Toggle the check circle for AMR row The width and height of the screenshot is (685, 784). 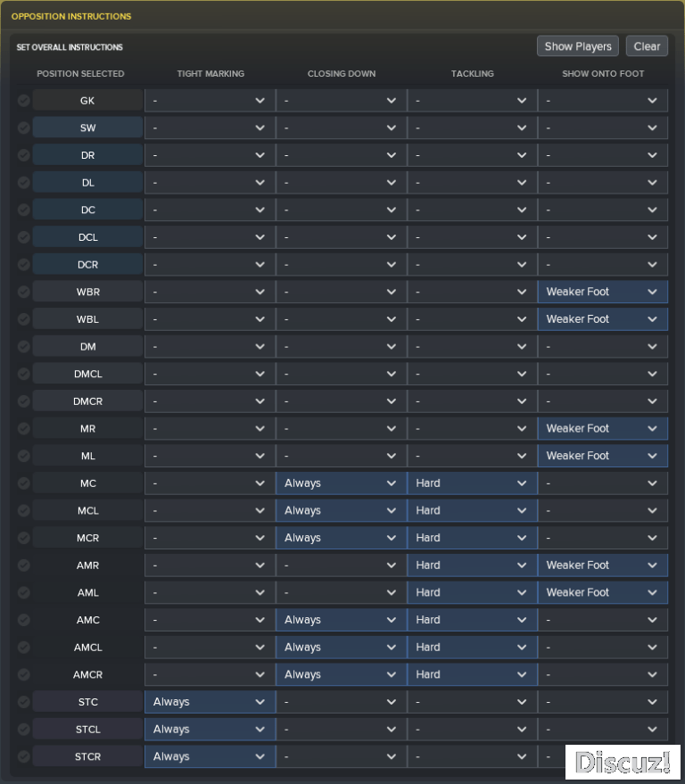[x=23, y=565]
